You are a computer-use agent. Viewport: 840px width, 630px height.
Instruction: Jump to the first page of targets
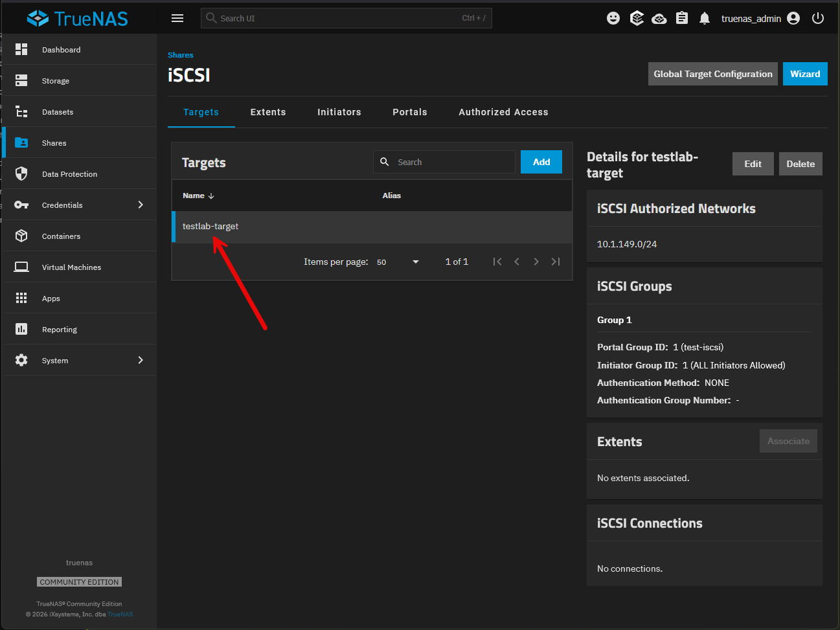click(497, 262)
